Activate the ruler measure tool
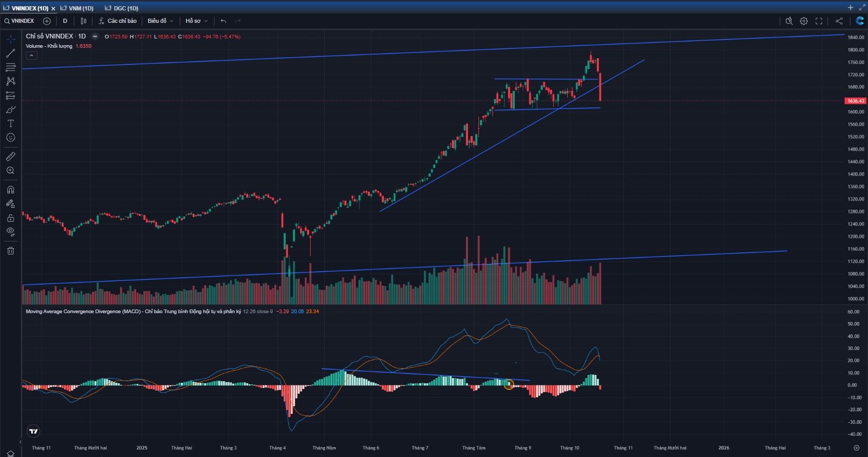The width and height of the screenshot is (868, 457). [10, 156]
